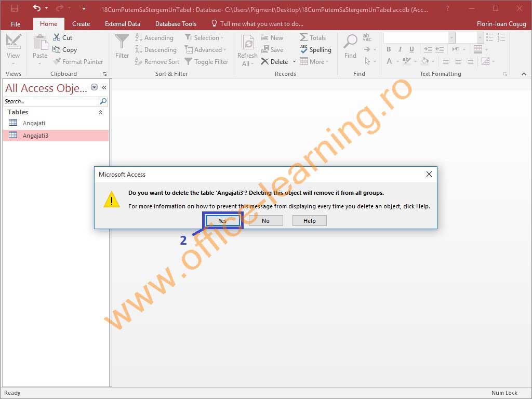Open the font size combo box
The height and width of the screenshot is (399, 532).
[470, 37]
